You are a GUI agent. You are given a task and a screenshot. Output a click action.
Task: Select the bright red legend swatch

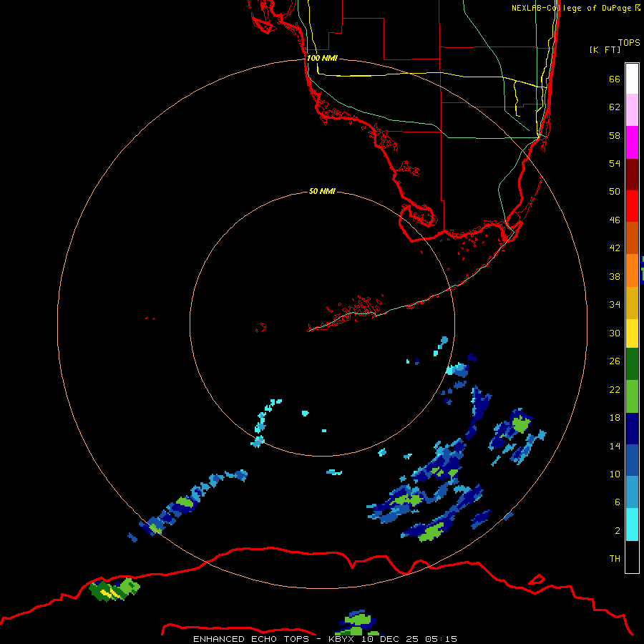[x=632, y=206]
